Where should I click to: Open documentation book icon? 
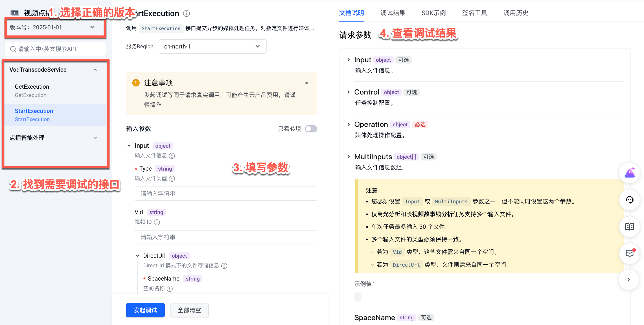point(629,227)
